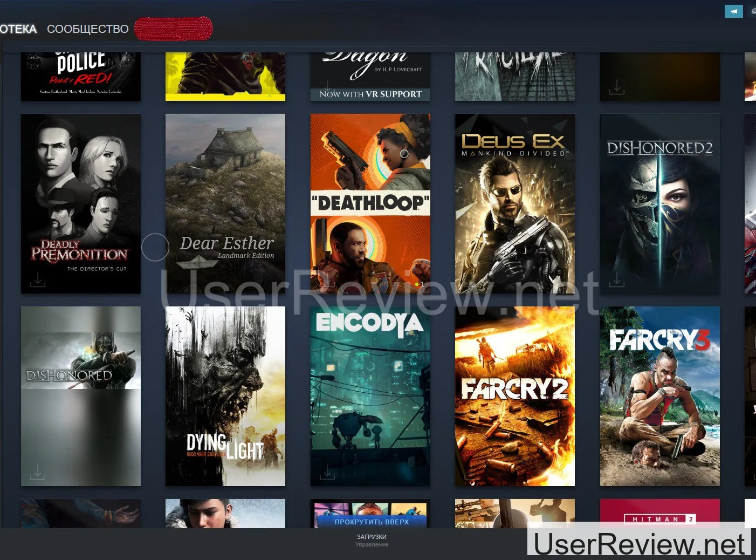Open the Far Cry 3 cover
756x560 pixels.
click(x=659, y=396)
